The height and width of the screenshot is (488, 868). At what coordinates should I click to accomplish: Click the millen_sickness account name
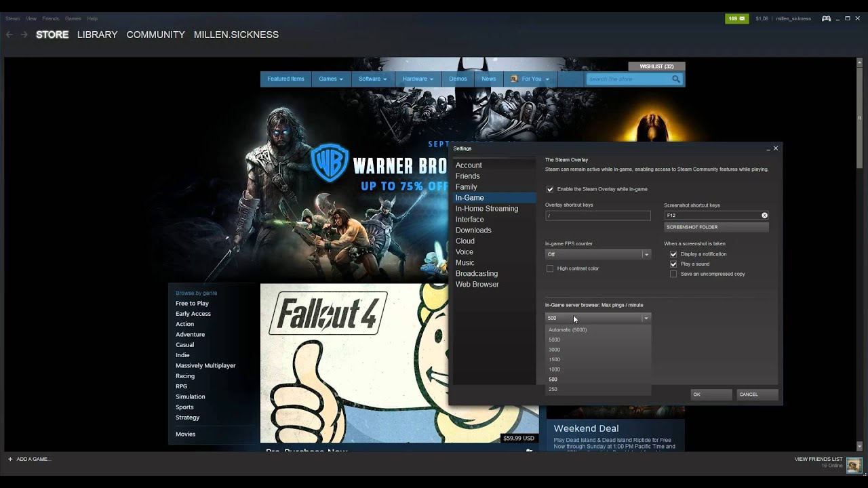coord(793,18)
